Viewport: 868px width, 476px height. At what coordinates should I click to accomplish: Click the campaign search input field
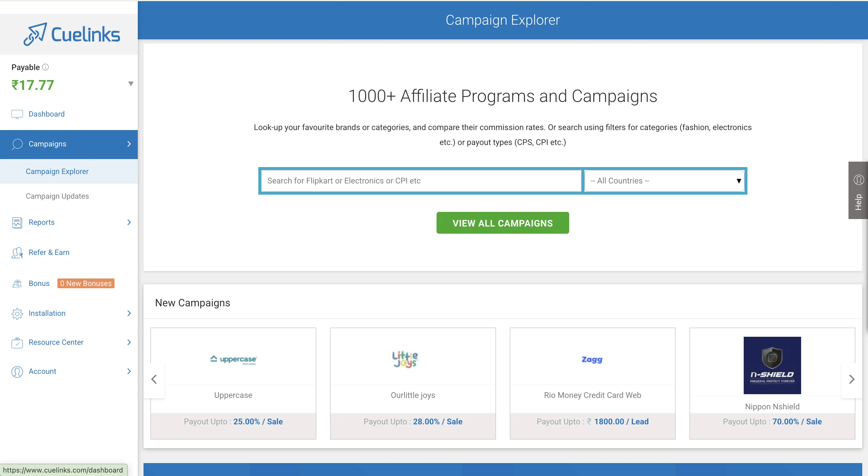(x=421, y=181)
